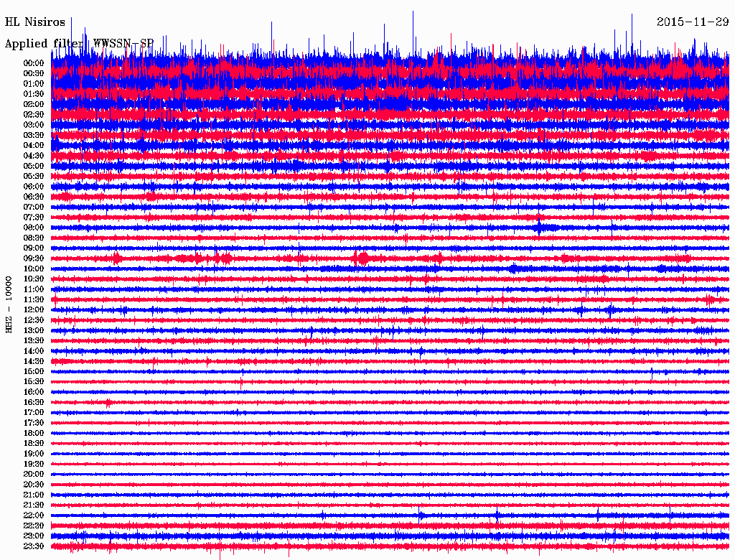Select the '20:30' time label
Image resolution: width=735 pixels, height=560 pixels.
(34, 485)
